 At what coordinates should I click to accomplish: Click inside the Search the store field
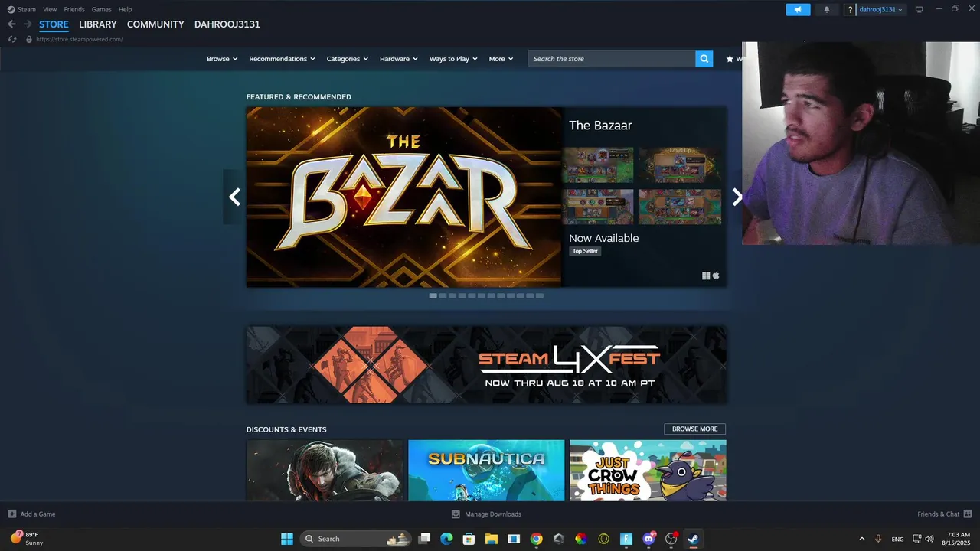612,59
